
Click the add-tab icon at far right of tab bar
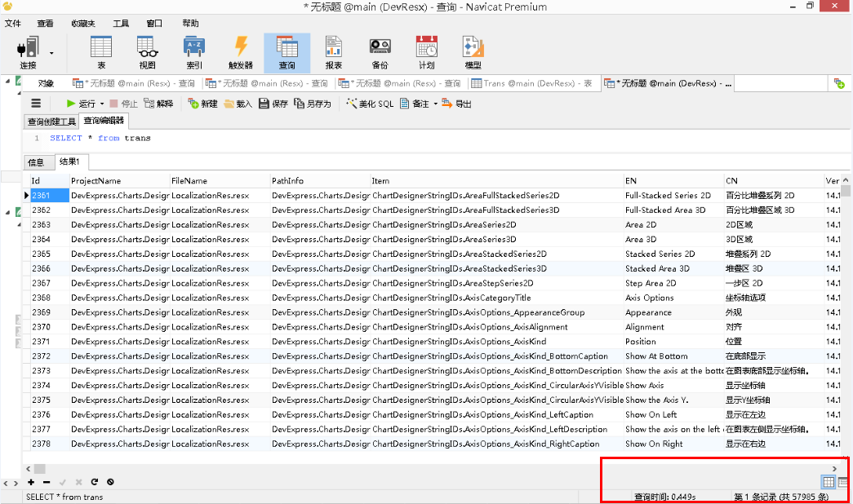pyautogui.click(x=839, y=84)
